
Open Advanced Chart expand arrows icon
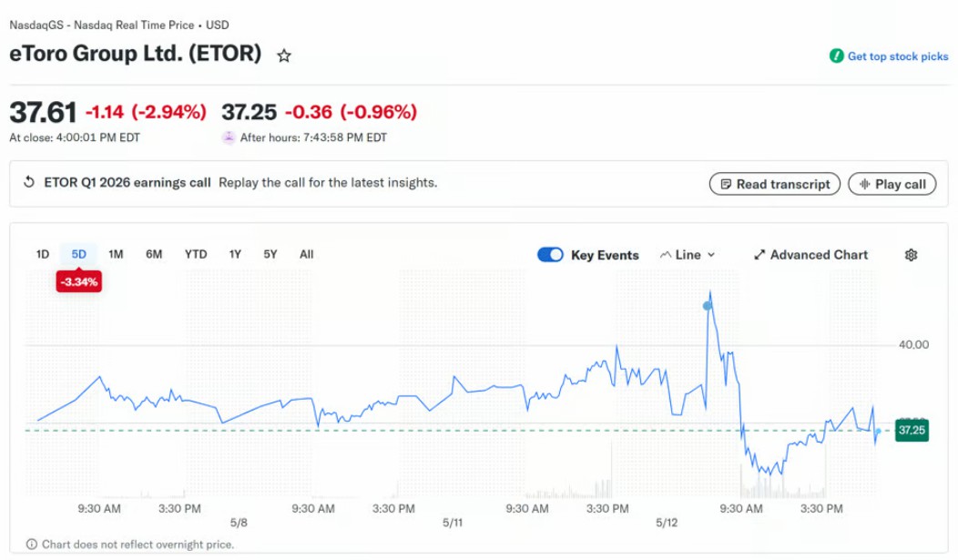tap(759, 255)
